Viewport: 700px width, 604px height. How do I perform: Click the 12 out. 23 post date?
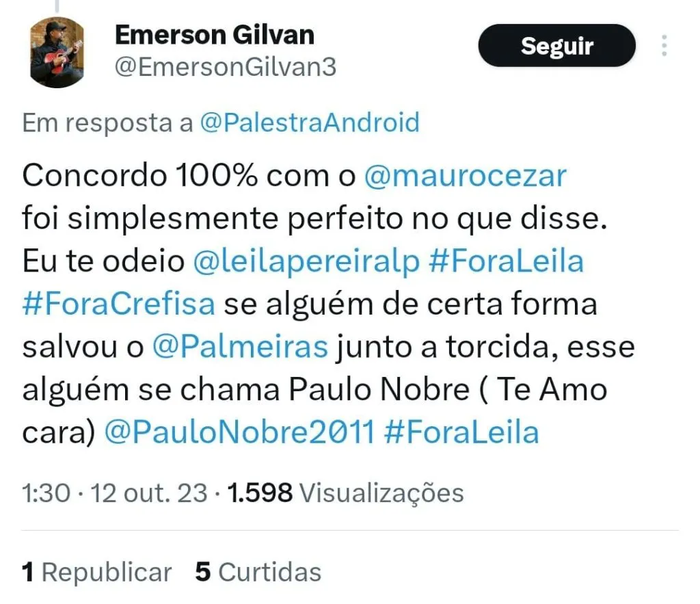coord(149,493)
